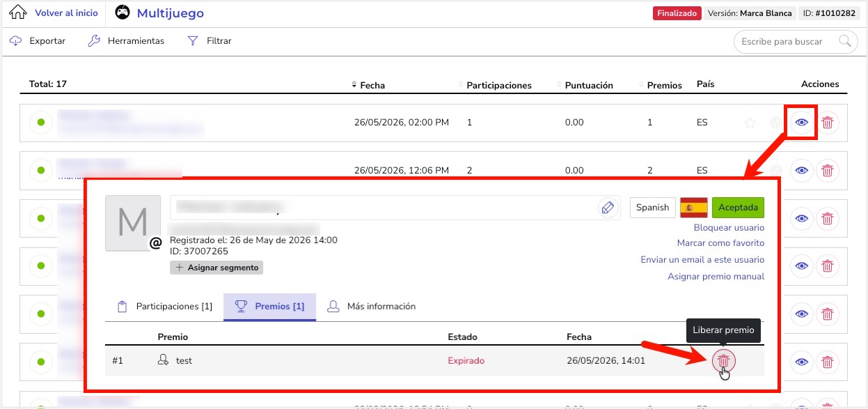
Task: Click the date 26/05/2026, 12:06 PM
Action: 402,170
